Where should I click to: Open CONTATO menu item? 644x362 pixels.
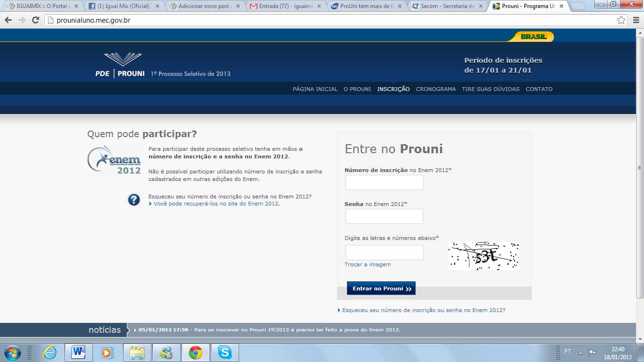click(x=539, y=89)
